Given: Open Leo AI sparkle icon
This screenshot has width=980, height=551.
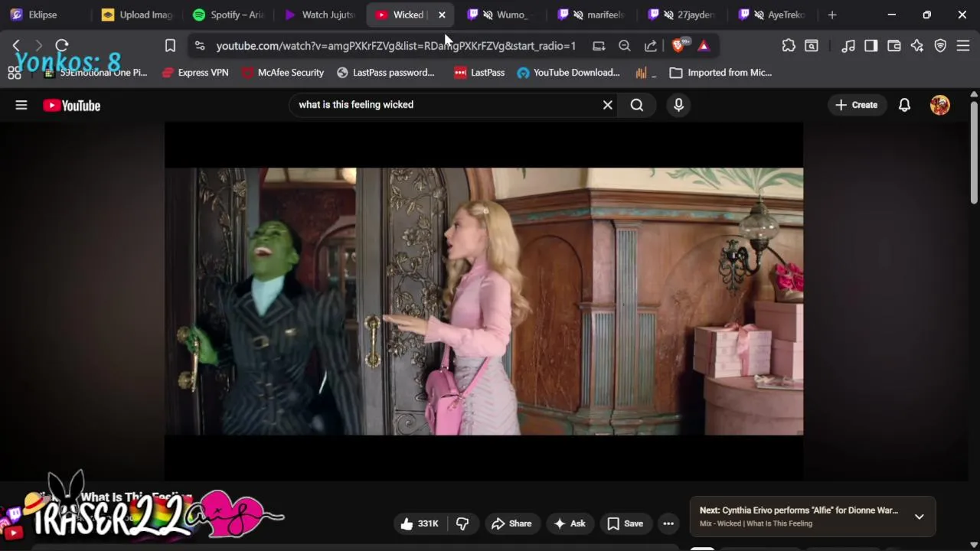Looking at the screenshot, I should 917,46.
